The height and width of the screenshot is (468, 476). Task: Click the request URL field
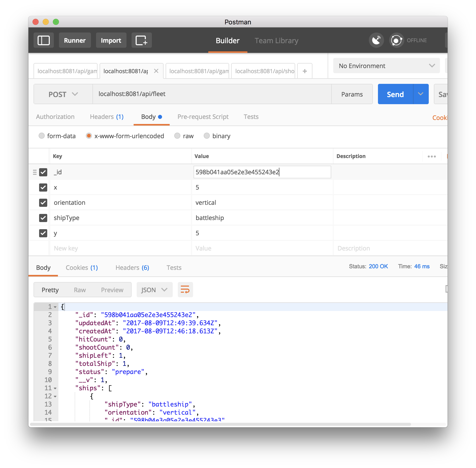(x=212, y=94)
